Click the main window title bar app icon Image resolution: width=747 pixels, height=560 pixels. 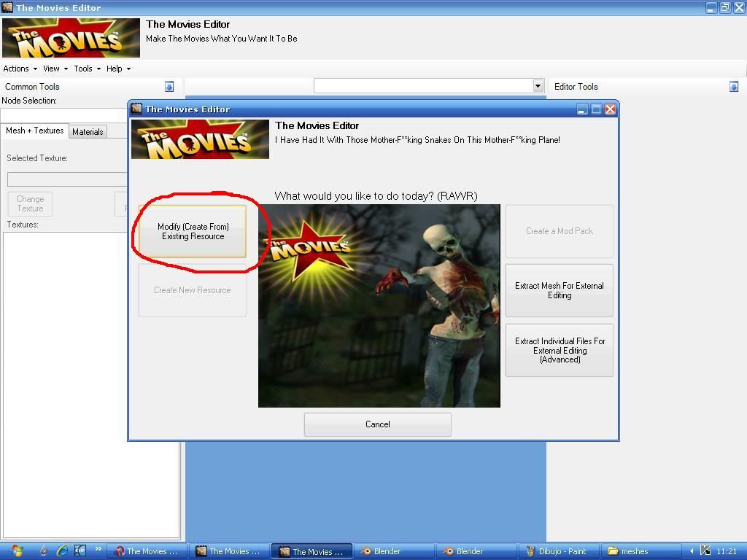pos(7,7)
